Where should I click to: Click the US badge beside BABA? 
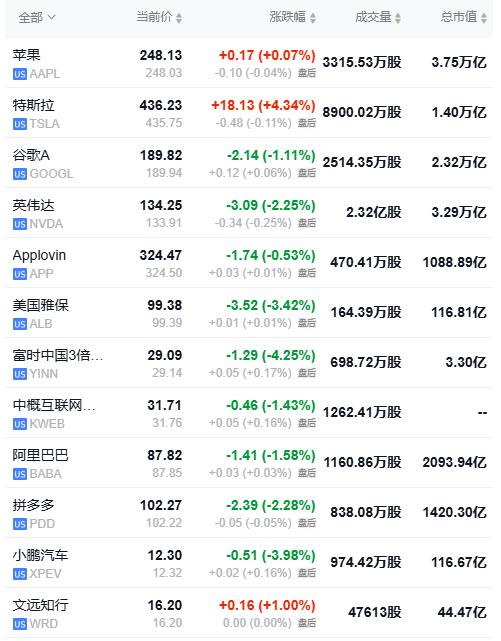[20, 474]
